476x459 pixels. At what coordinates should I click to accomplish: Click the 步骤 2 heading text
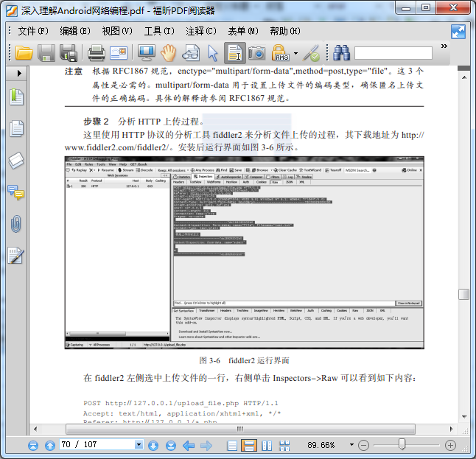[96, 122]
